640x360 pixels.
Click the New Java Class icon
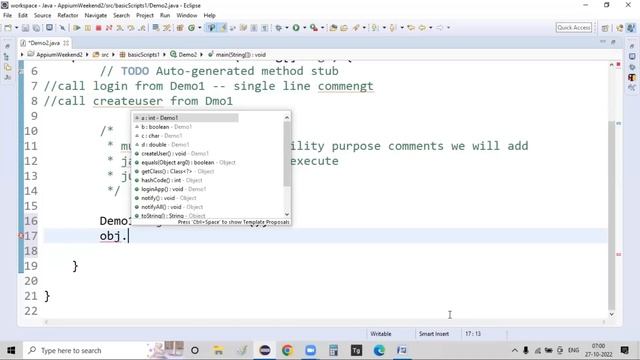(x=191, y=28)
